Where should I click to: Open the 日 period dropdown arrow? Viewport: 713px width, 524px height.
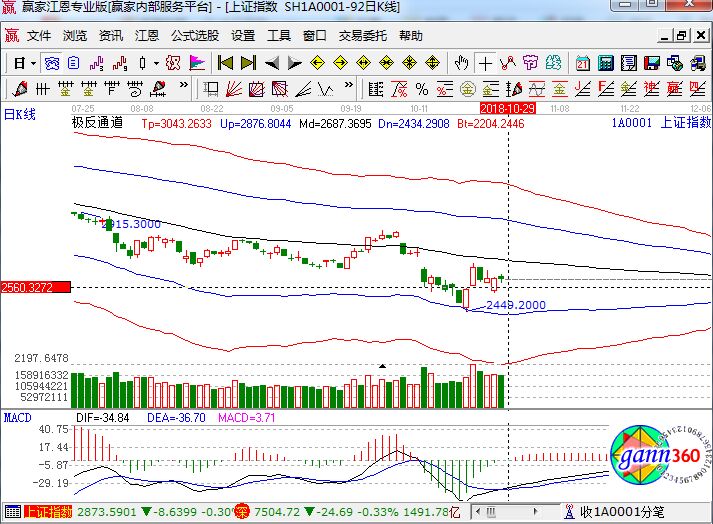coord(33,62)
